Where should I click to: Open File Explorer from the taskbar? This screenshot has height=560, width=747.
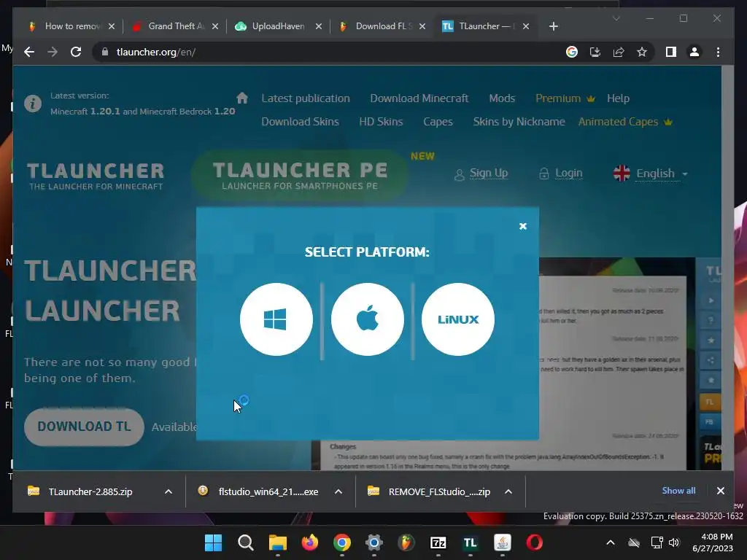point(278,542)
